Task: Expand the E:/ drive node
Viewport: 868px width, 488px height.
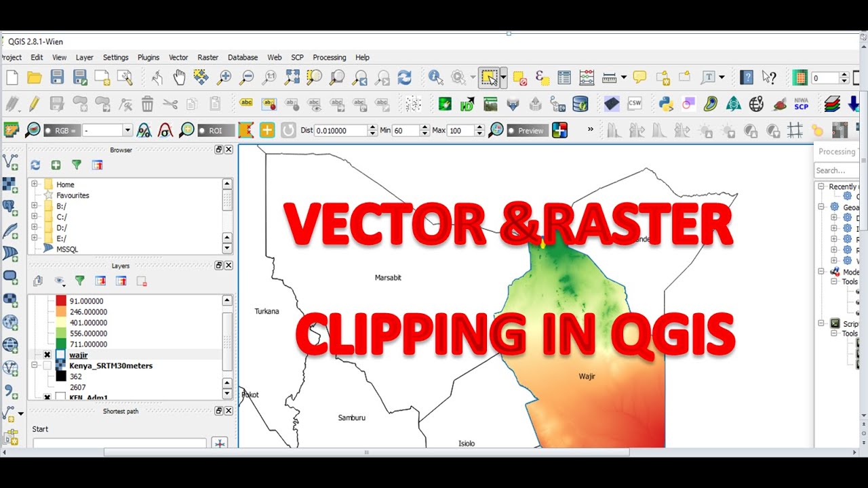Action: tap(34, 238)
